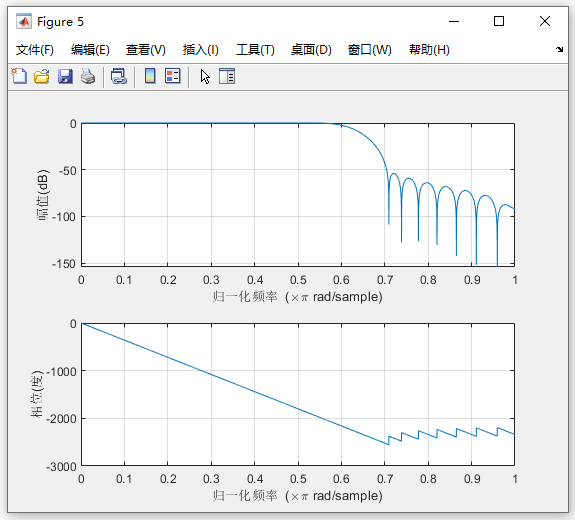Expand the 插入(I) menu
This screenshot has width=575, height=520.
(x=201, y=50)
